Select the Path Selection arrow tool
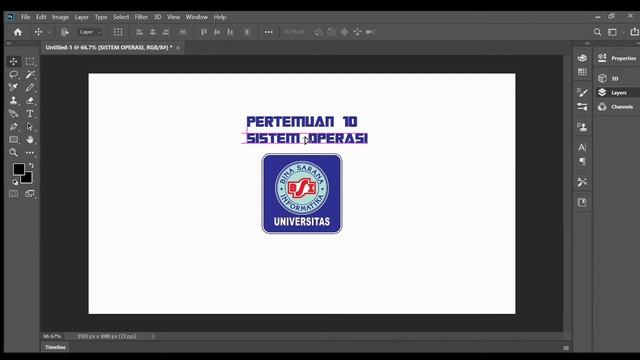This screenshot has height=360, width=640. (x=30, y=127)
